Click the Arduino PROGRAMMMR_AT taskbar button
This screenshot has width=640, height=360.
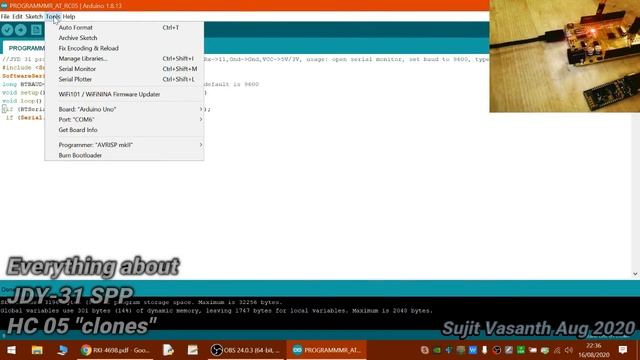point(326,350)
